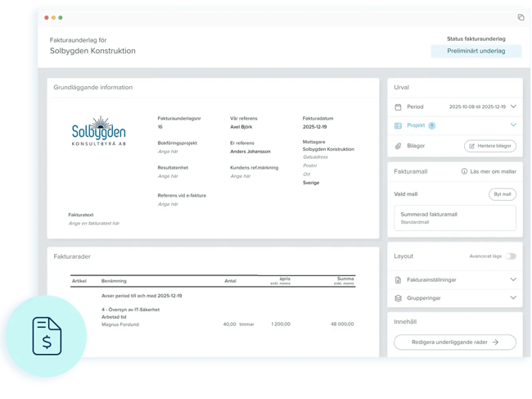Click the Hantera bilagor button
The height and width of the screenshot is (399, 532).
pyautogui.click(x=489, y=146)
